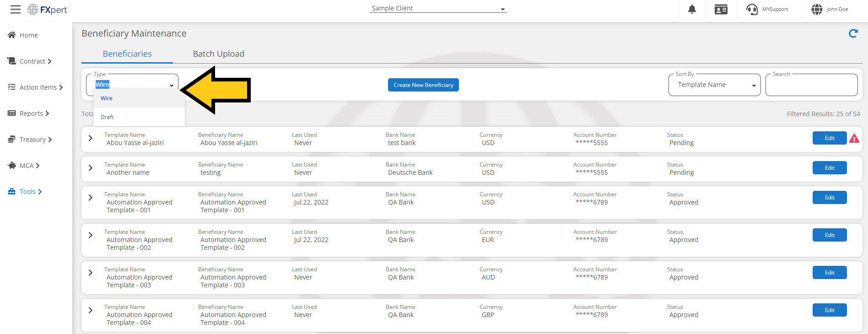This screenshot has width=868, height=334.
Task: Edit Automation Approved Template - 004
Action: (x=830, y=310)
